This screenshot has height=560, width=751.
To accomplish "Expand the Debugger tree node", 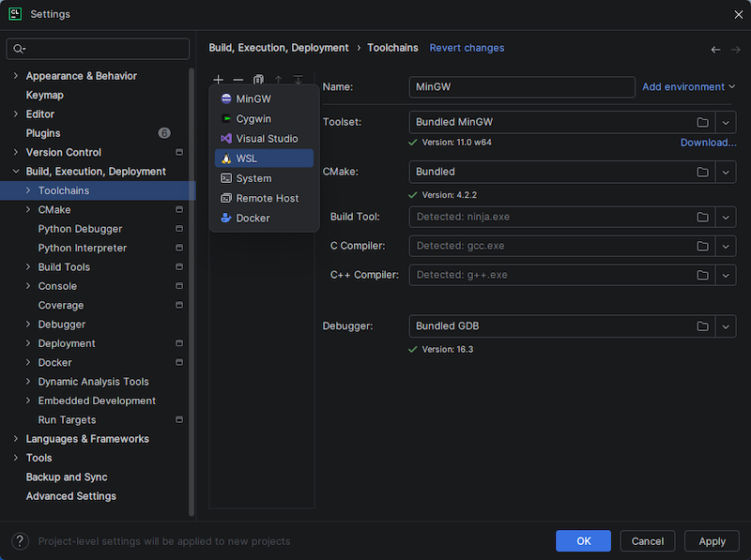I will coord(28,324).
